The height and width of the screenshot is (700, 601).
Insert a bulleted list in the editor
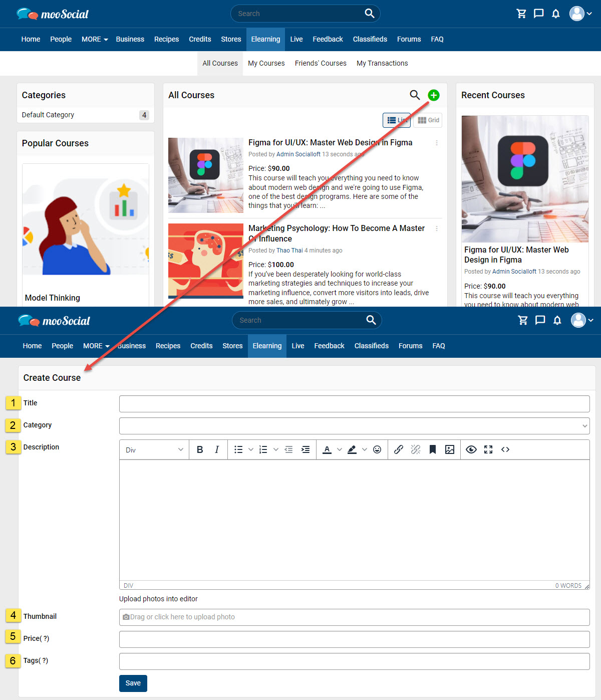click(x=238, y=449)
